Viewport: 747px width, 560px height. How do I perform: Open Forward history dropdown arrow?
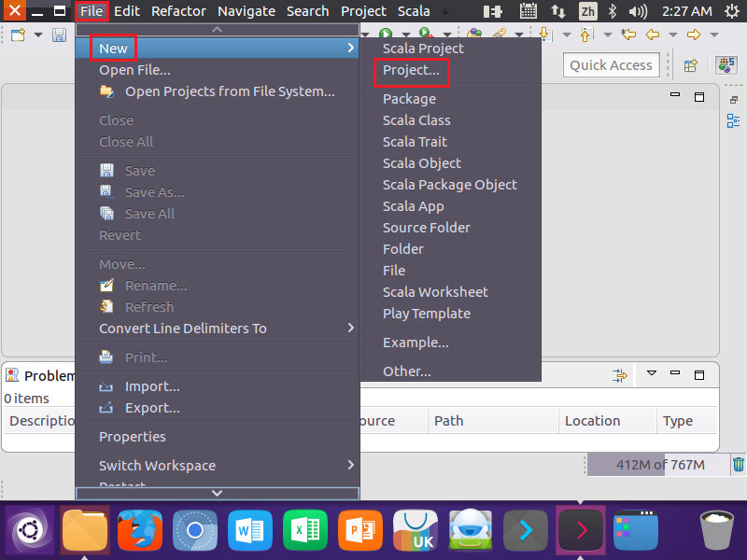pos(713,35)
